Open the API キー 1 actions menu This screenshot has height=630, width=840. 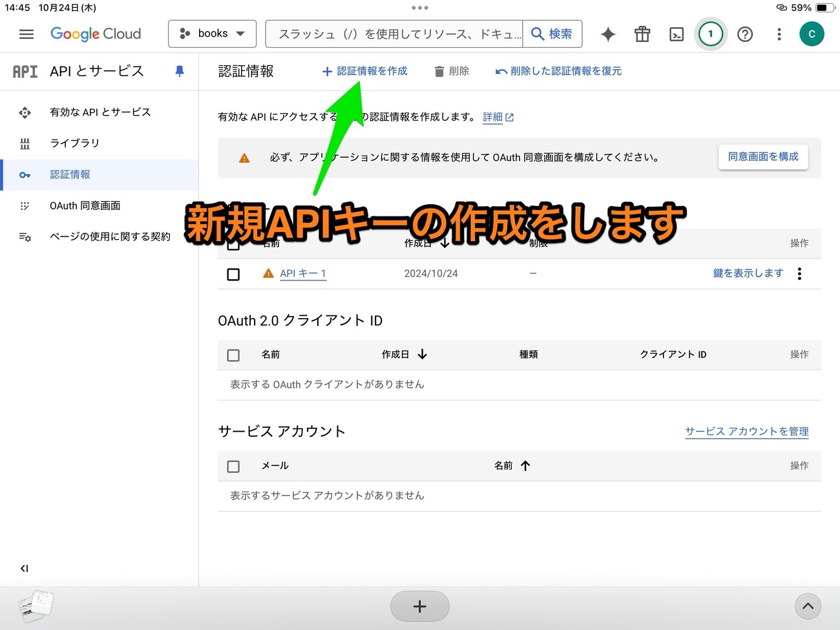click(799, 273)
